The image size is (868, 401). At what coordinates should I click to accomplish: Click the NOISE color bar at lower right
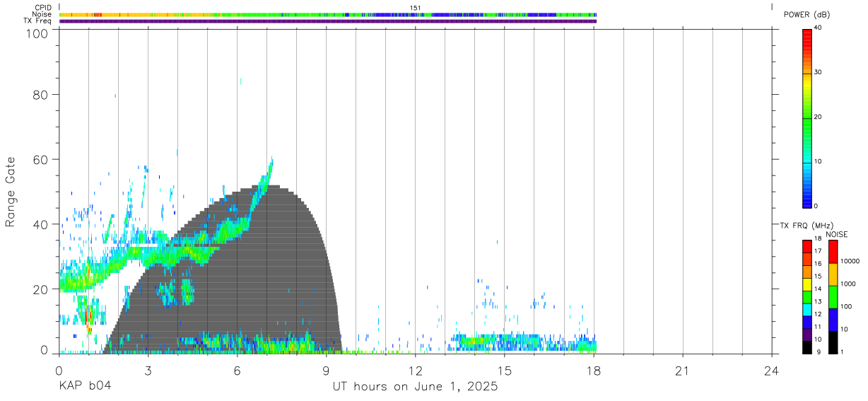pyautogui.click(x=833, y=296)
